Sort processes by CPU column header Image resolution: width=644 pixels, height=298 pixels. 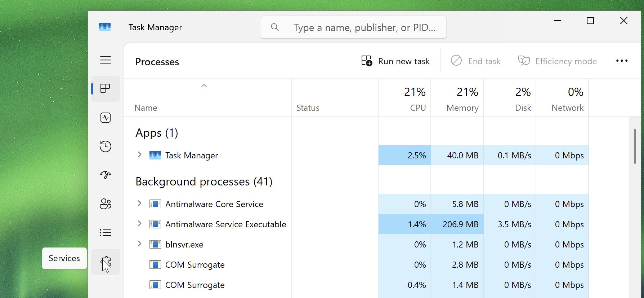[x=404, y=98]
